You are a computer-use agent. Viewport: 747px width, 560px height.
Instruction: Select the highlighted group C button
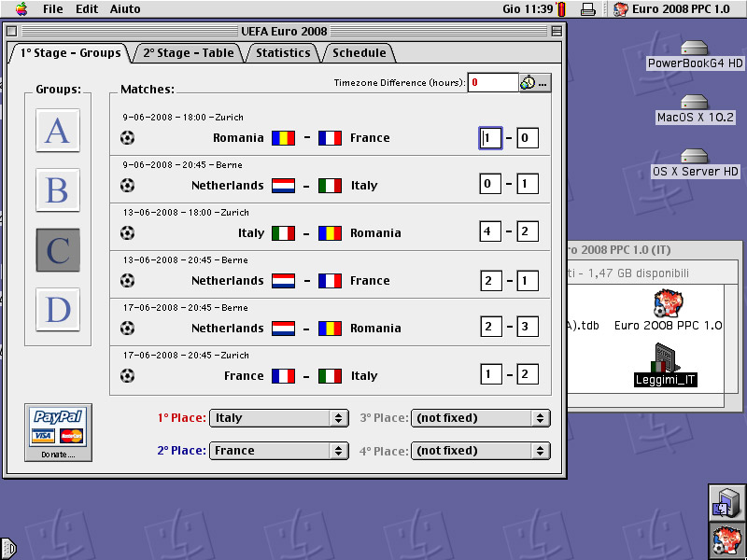point(58,250)
